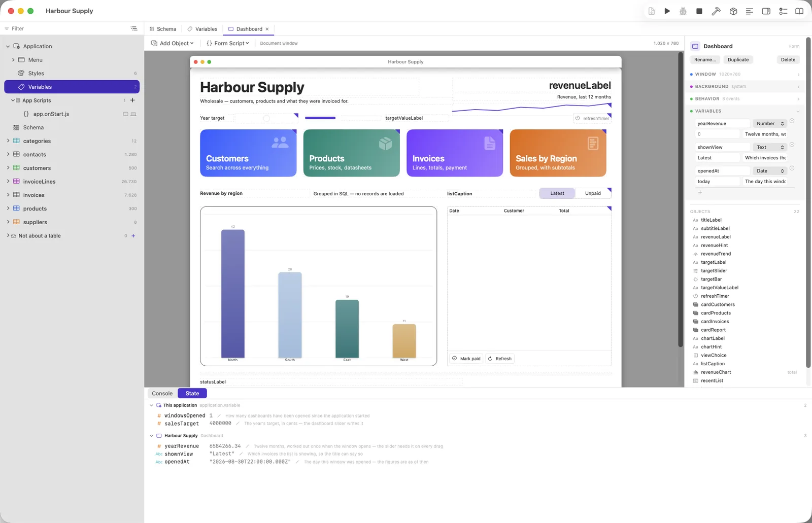
Task: Click the text lines icon in toolbar
Action: (749, 11)
